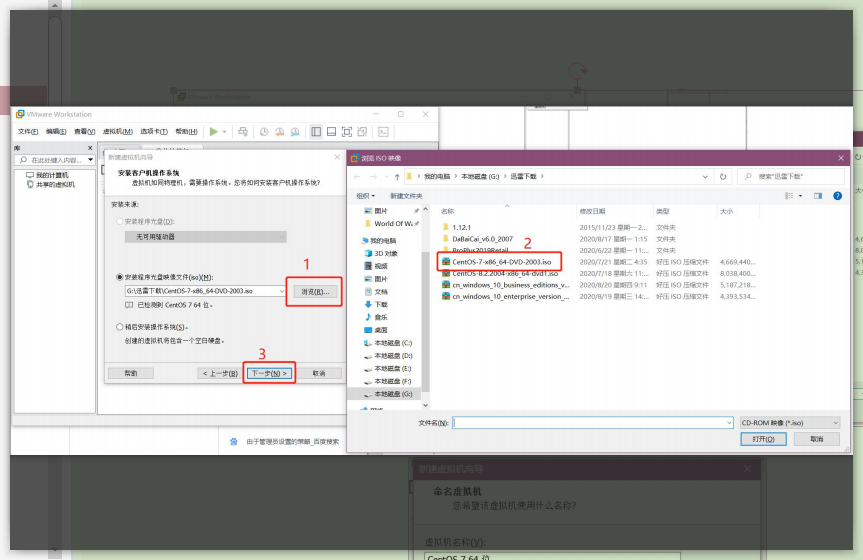
Task: Click the Unity mode toolbar icon
Action: click(x=362, y=132)
